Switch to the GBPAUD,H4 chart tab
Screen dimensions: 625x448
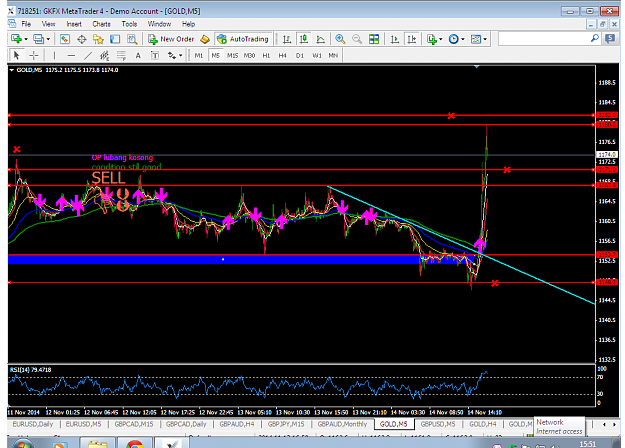pos(237,424)
